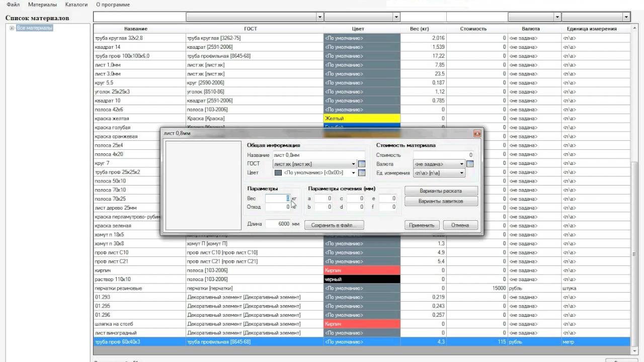644x362 pixels.
Task: Click the table's vertical scrollbar
Action: coord(634,189)
